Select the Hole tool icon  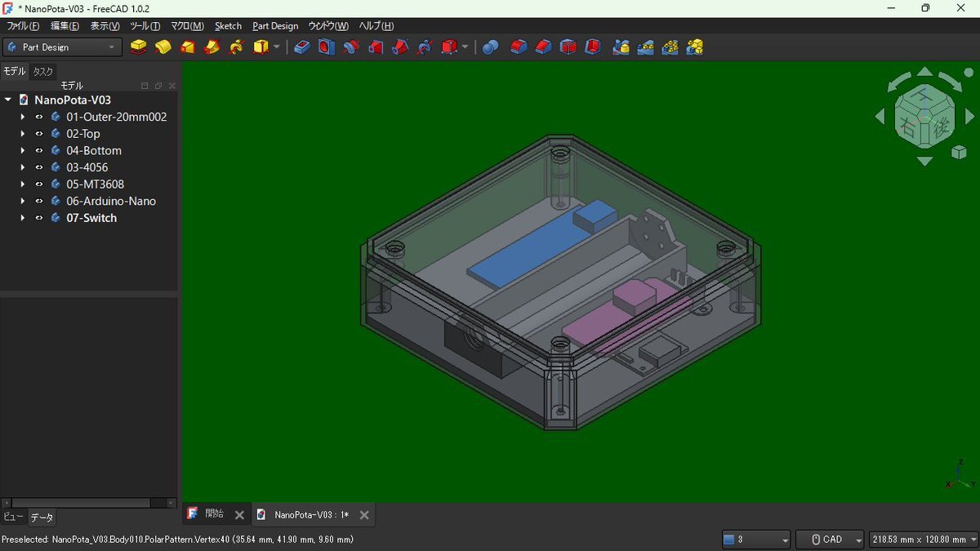(326, 47)
